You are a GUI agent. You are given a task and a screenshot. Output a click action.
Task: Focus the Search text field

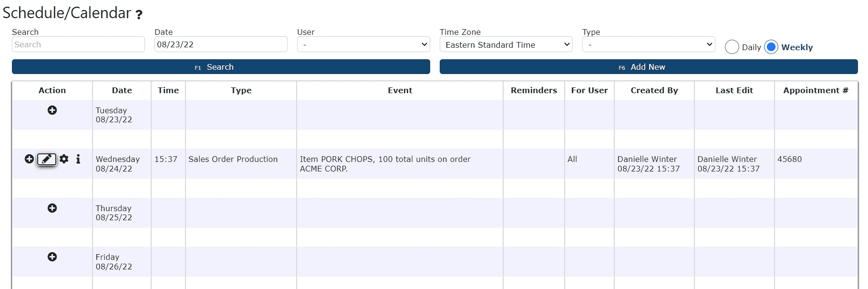click(78, 44)
